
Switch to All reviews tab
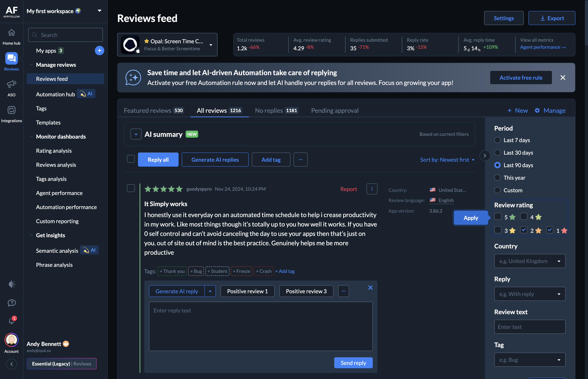point(219,110)
